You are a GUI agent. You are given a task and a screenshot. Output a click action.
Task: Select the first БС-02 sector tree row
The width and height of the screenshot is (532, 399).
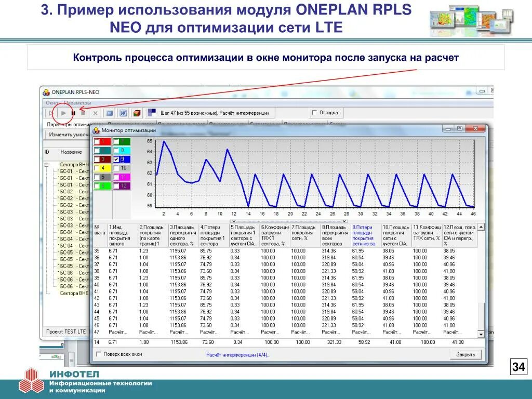(x=74, y=192)
